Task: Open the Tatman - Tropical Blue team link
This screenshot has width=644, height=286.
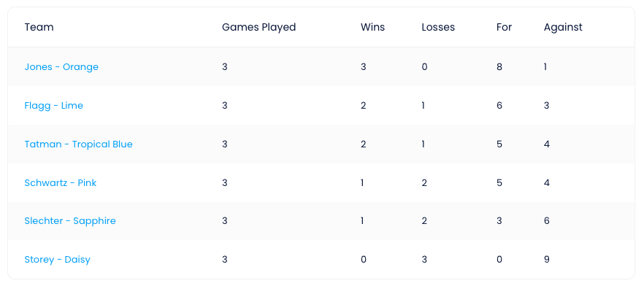Action: [x=78, y=144]
